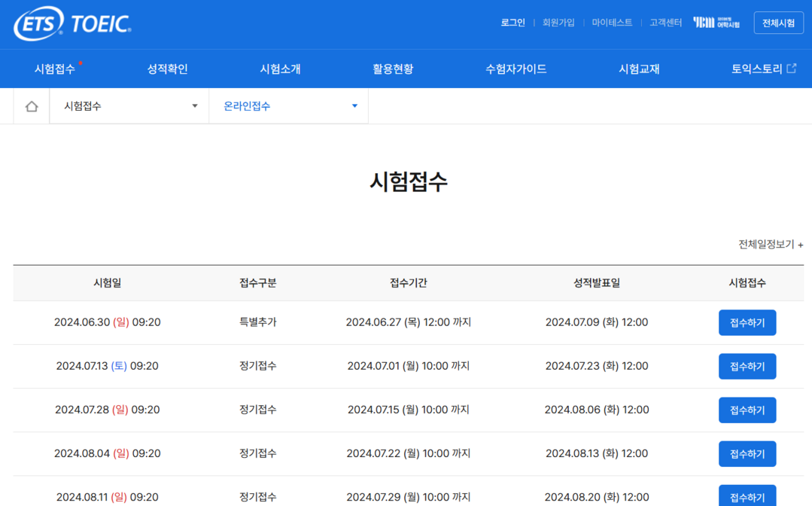Click 접수하기 for 2024.06.30 exam

point(747,323)
